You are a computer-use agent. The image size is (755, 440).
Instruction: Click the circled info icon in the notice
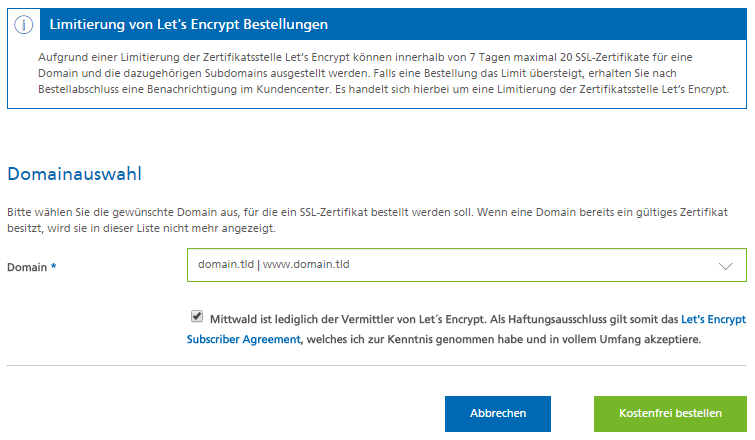pos(24,24)
